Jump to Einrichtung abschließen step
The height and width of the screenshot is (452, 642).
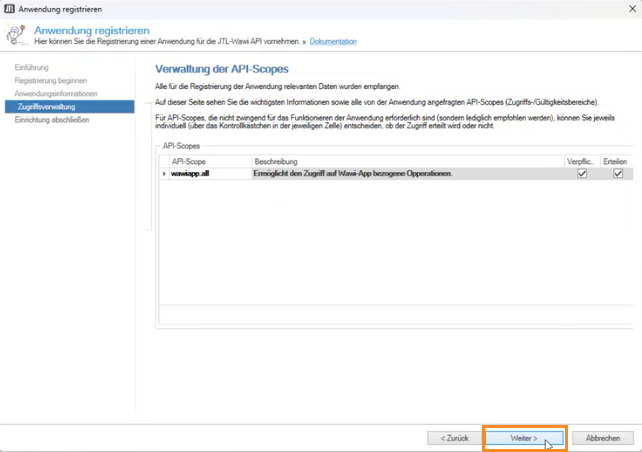(52, 119)
